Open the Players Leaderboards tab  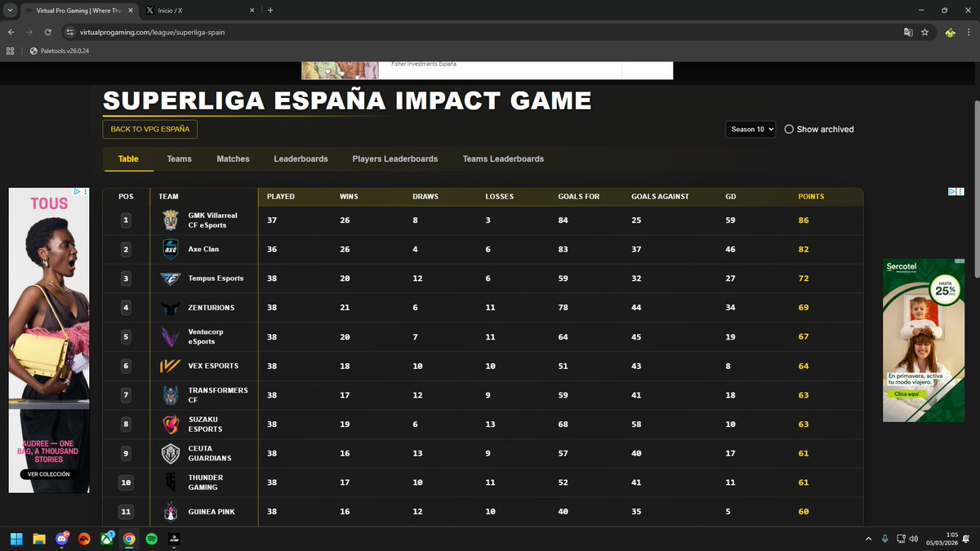[x=395, y=159]
